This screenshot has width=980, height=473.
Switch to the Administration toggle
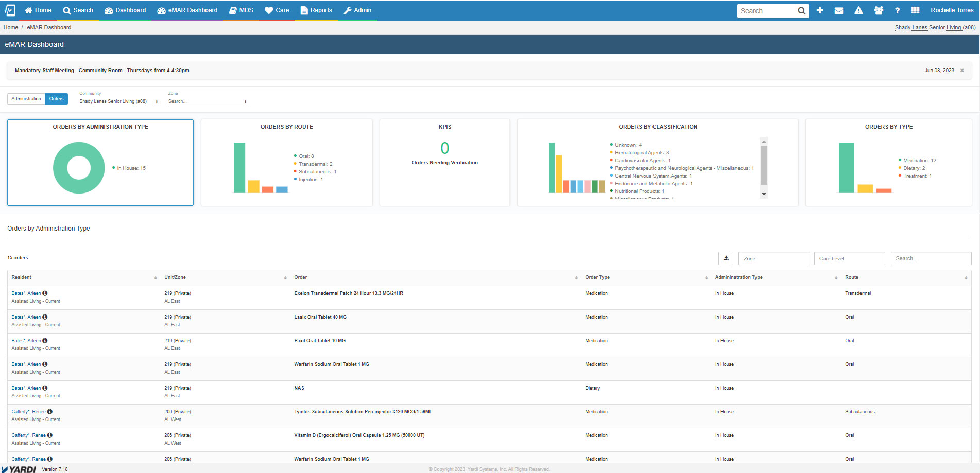coord(26,99)
